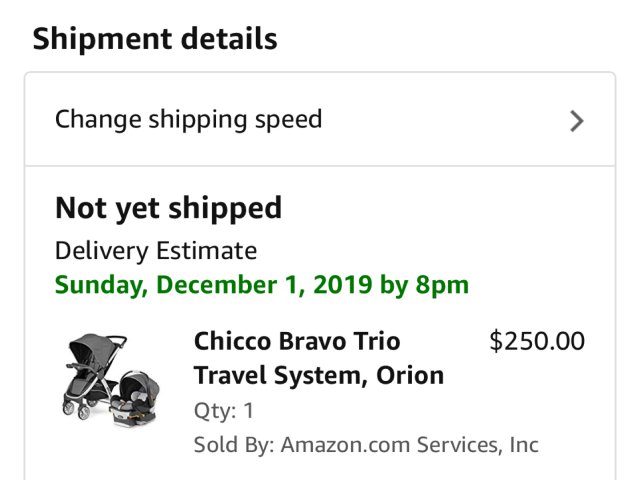The image size is (640, 480).
Task: Expand the chevron beside Change shipping speed
Action: [576, 121]
